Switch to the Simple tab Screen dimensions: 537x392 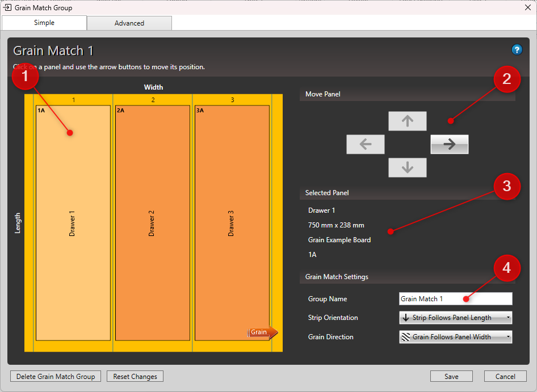coord(44,23)
